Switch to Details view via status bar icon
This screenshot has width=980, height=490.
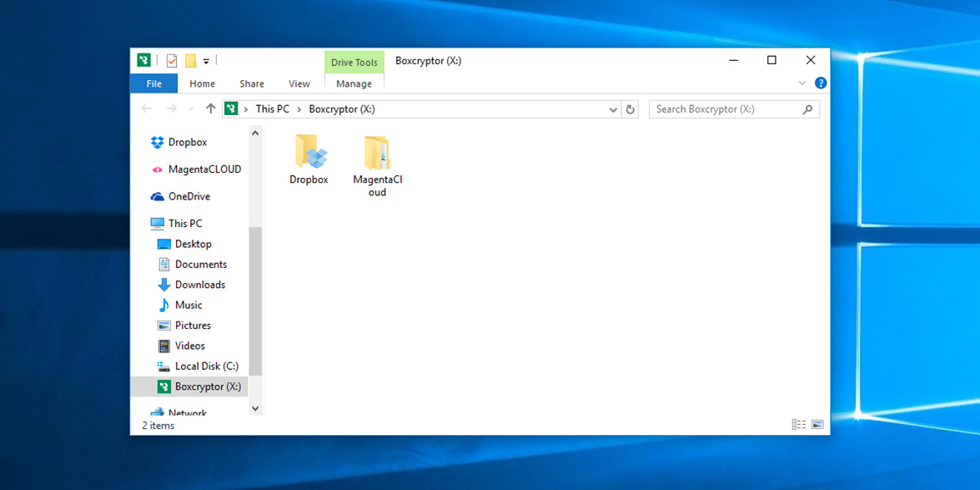pos(799,424)
